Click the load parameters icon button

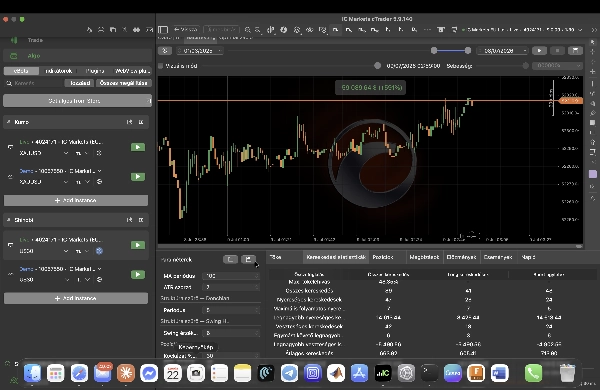pyautogui.click(x=230, y=259)
